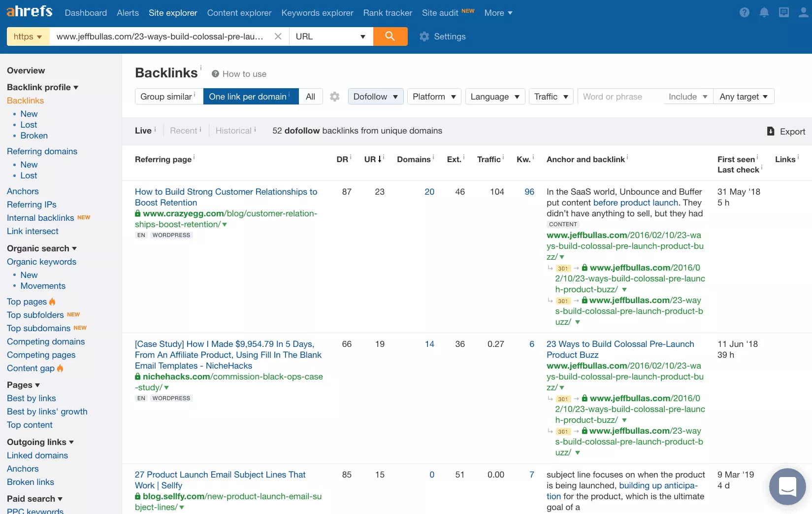Click the UR column sort arrow
Image resolution: width=812 pixels, height=514 pixels.
[x=380, y=159]
